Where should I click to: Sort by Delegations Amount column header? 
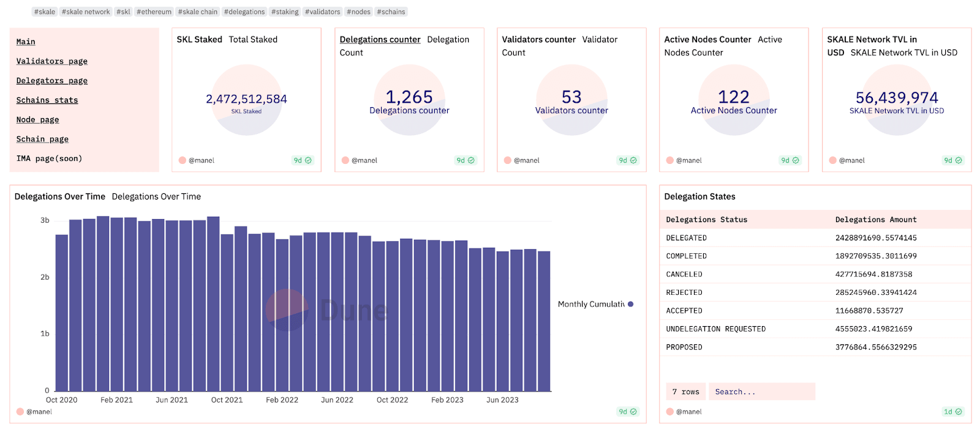875,220
